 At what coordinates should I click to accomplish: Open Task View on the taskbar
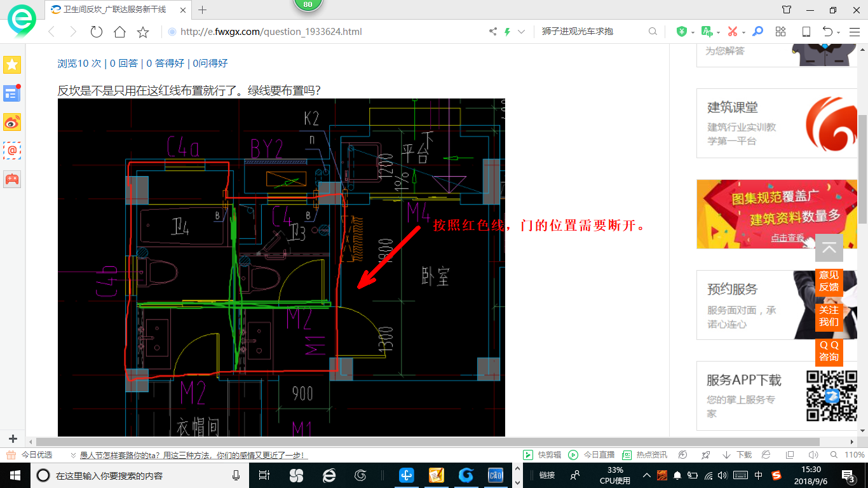coord(264,475)
